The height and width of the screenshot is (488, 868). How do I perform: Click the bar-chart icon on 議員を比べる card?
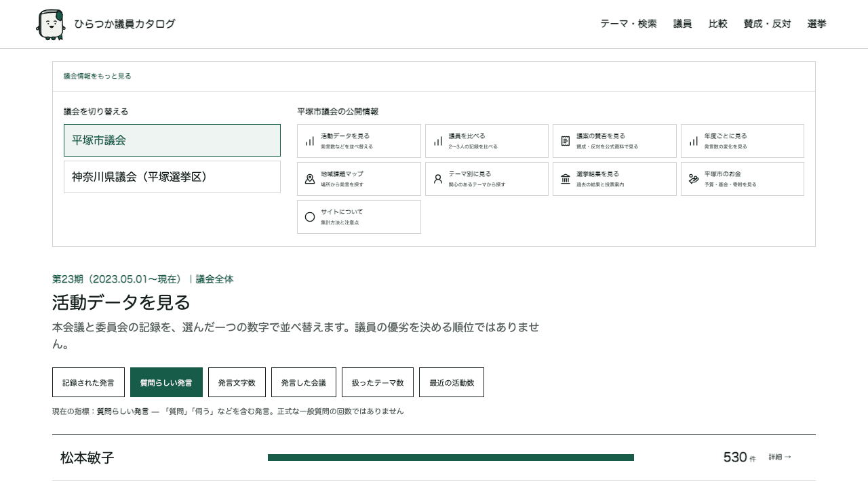coord(438,141)
